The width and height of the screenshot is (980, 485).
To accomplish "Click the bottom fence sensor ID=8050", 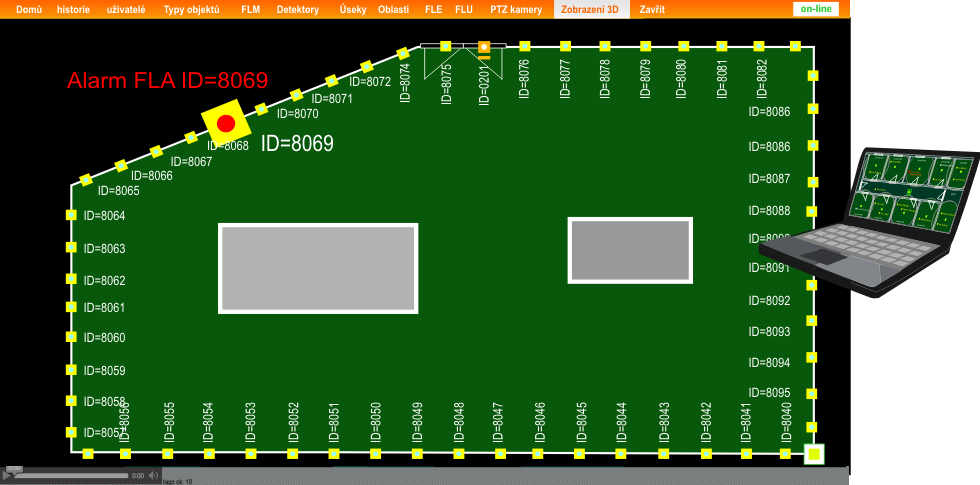I will [x=376, y=454].
